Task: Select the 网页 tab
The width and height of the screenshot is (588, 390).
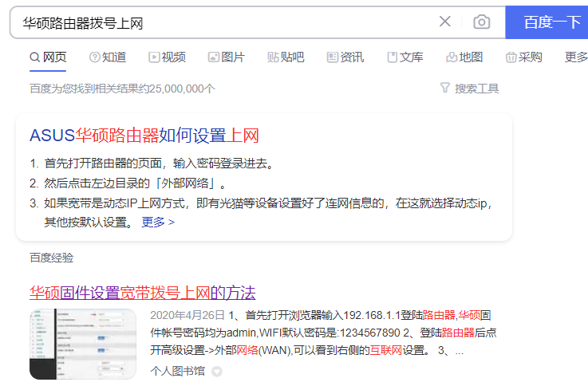Action: pyautogui.click(x=48, y=57)
